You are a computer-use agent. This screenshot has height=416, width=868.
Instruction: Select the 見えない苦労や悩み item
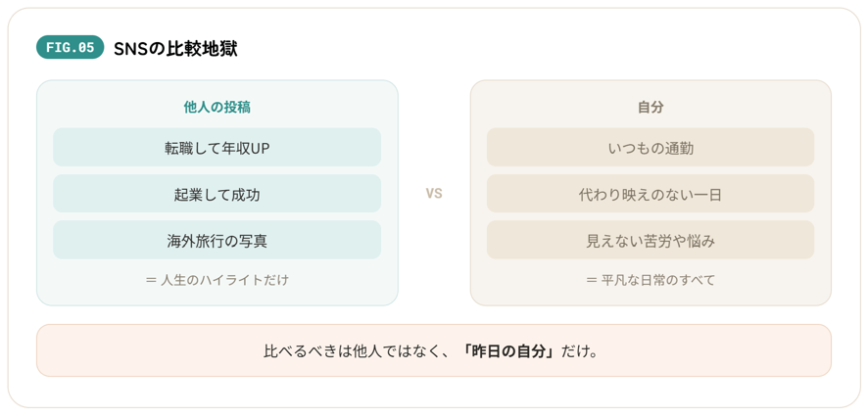click(x=651, y=240)
